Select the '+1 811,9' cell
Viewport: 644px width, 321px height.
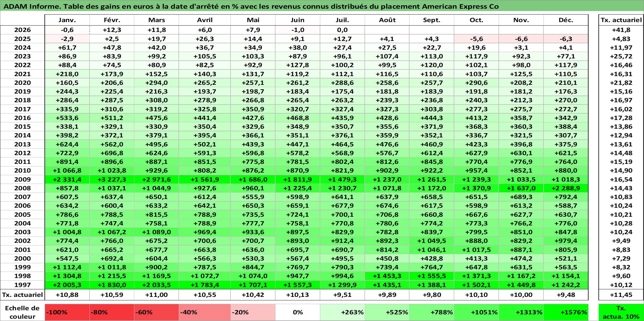click(298, 180)
